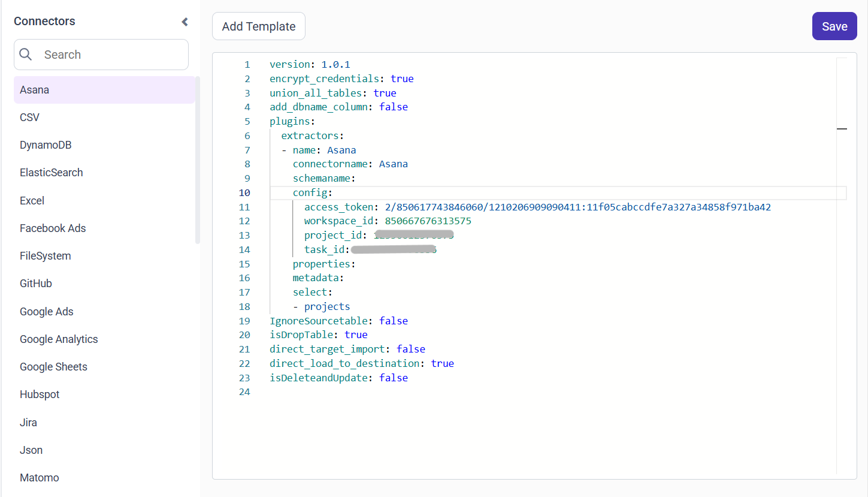Open the Add Template dialog
This screenshot has width=868, height=497.
[x=258, y=26]
